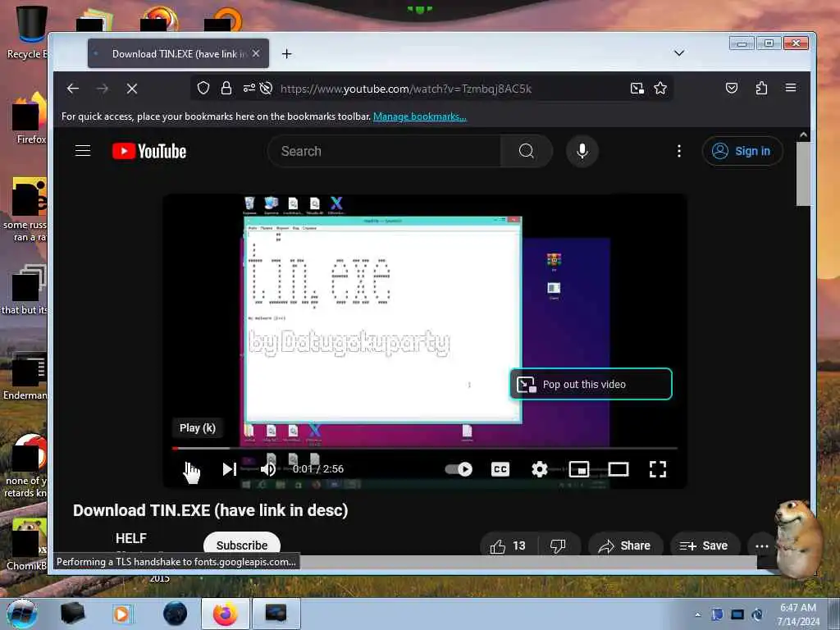Stop loading the page with the X button
Viewport: 840px width, 630px height.
pos(132,89)
